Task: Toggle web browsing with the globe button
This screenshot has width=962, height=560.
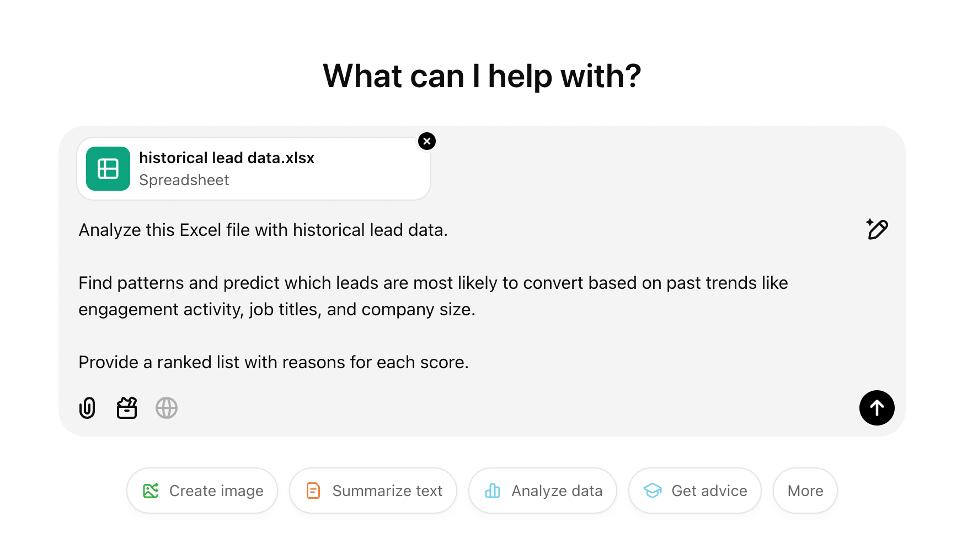Action: [167, 408]
